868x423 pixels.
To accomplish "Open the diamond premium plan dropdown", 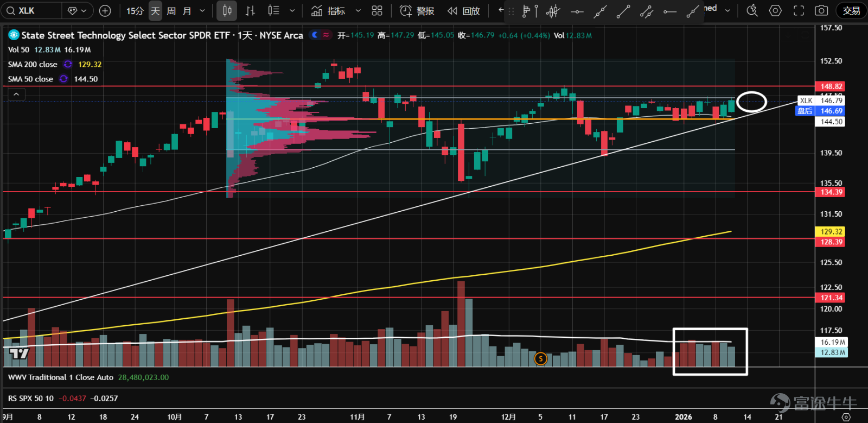I will click(x=77, y=11).
